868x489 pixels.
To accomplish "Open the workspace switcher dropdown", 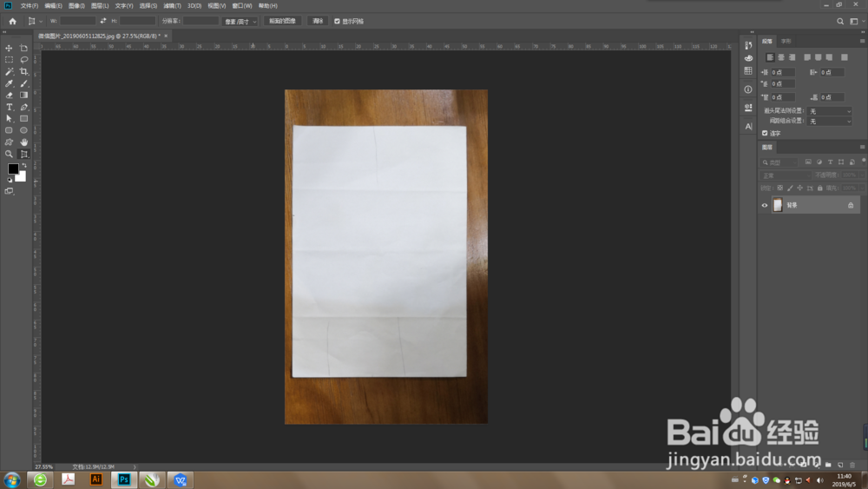I will (x=857, y=21).
